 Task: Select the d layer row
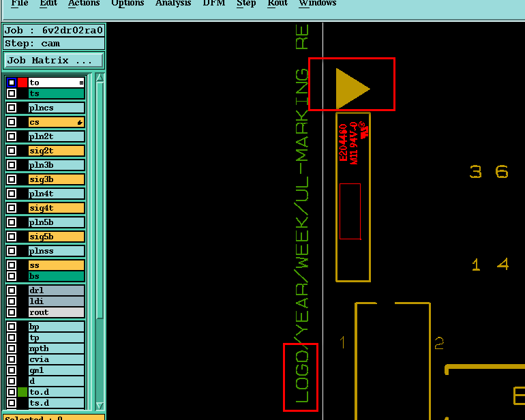(x=56, y=381)
